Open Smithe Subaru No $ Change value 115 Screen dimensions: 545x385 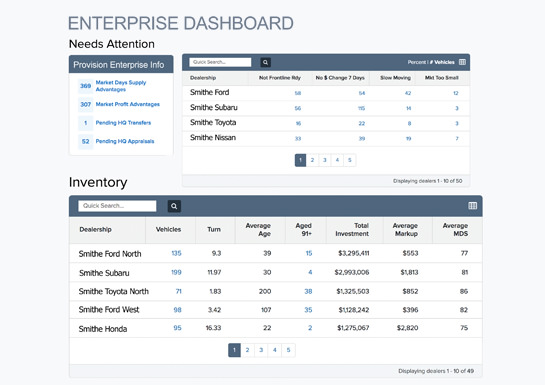[x=361, y=108]
